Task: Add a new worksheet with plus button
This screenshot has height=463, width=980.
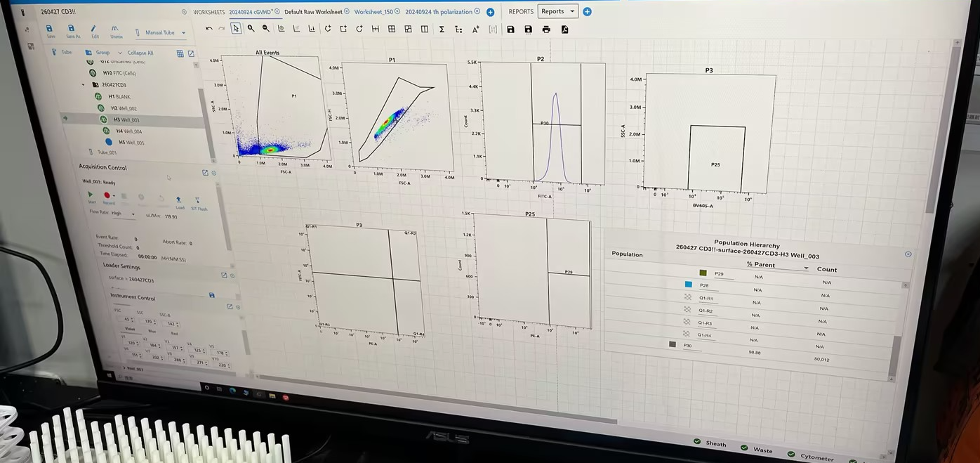Action: point(490,12)
